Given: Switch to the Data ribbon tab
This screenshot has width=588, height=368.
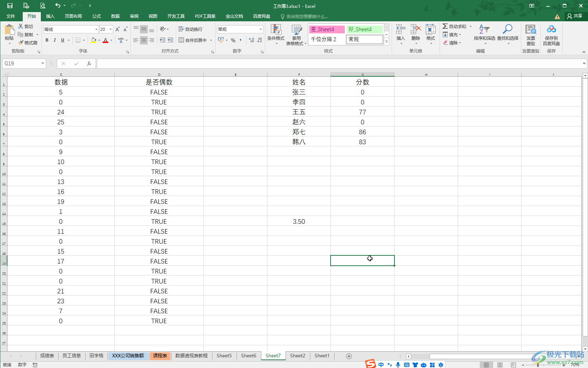Looking at the screenshot, I should 115,16.
